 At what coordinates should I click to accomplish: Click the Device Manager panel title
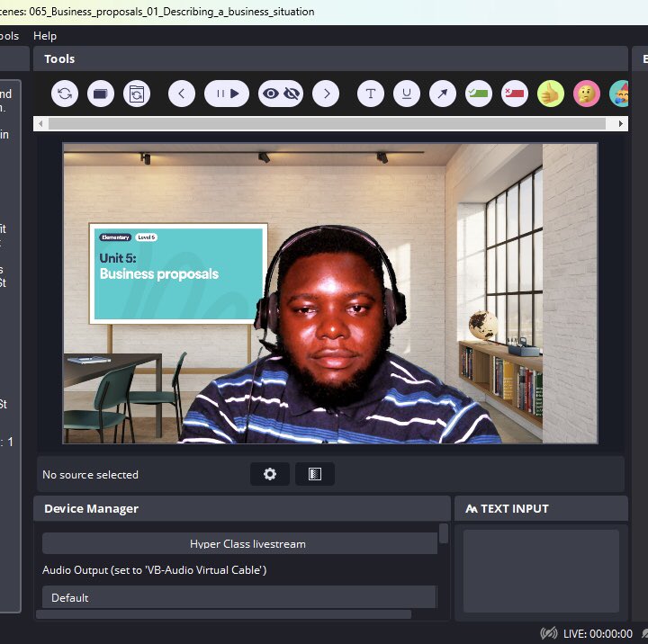pyautogui.click(x=91, y=508)
